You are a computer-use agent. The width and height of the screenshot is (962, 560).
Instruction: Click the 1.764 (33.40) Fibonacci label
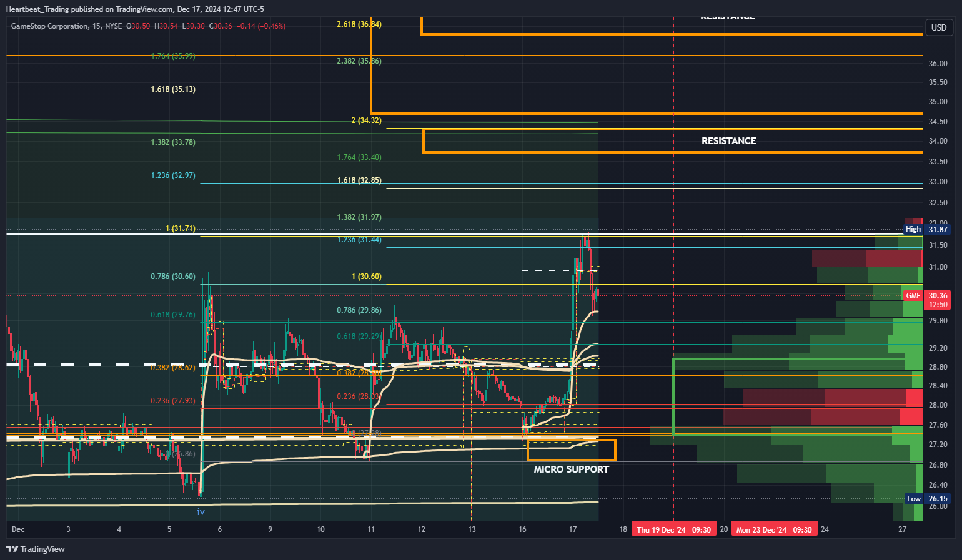359,157
